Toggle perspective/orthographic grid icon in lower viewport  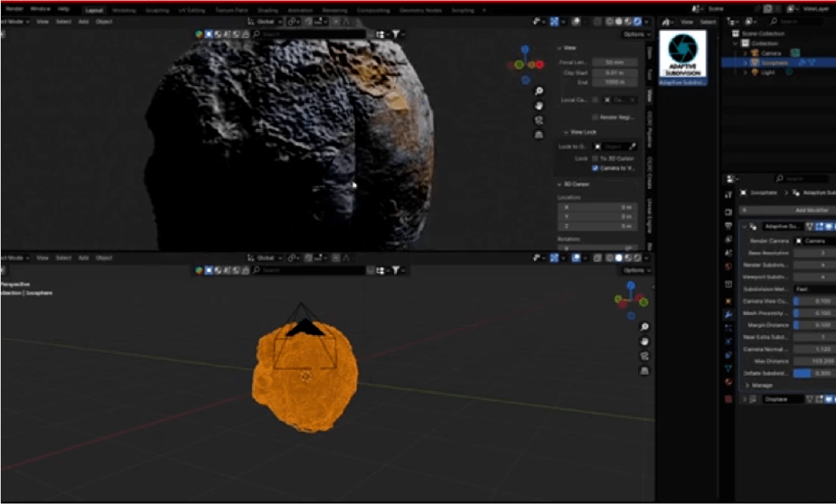coord(644,370)
